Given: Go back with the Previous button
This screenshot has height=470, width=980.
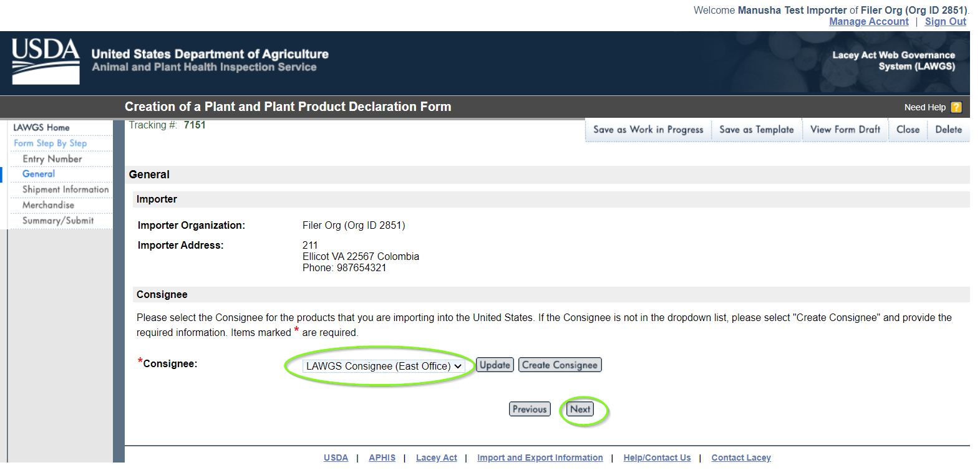Looking at the screenshot, I should 530,410.
